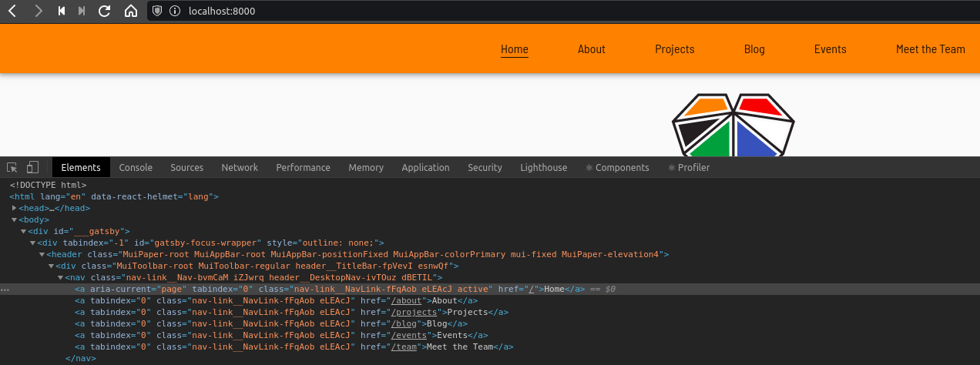Click the browser forward arrow
This screenshot has height=365, width=980.
[39, 11]
